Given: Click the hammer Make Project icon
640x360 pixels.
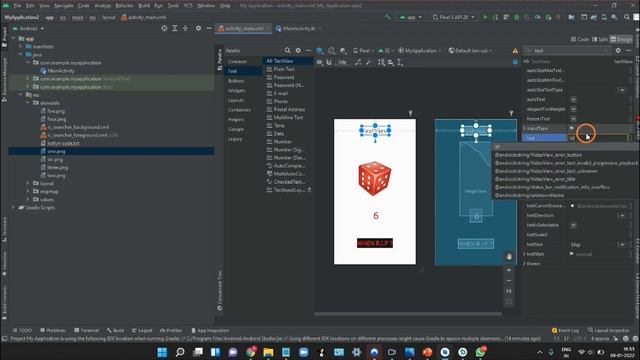Looking at the screenshot, I should pyautogui.click(x=388, y=17).
